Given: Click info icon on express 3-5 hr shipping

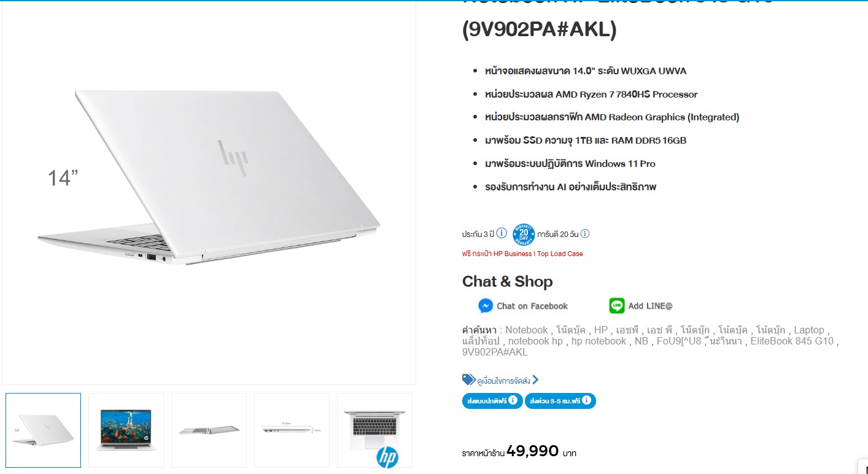Looking at the screenshot, I should pos(587,400).
